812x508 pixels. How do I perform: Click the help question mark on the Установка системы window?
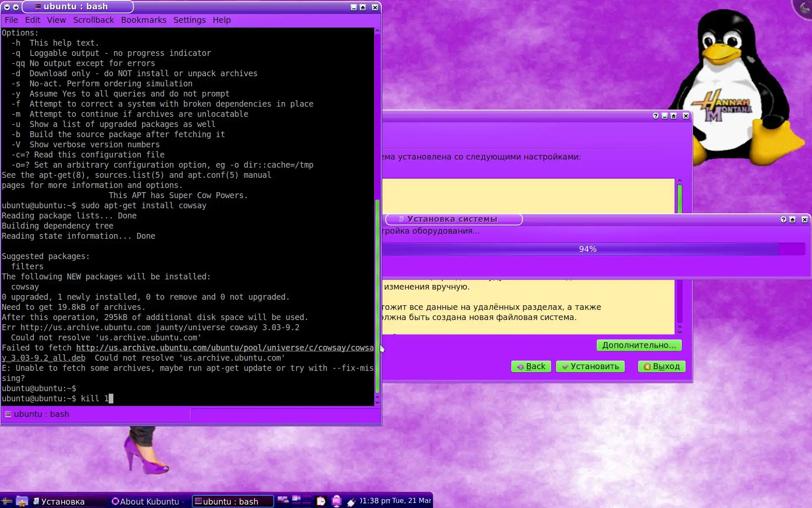783,219
